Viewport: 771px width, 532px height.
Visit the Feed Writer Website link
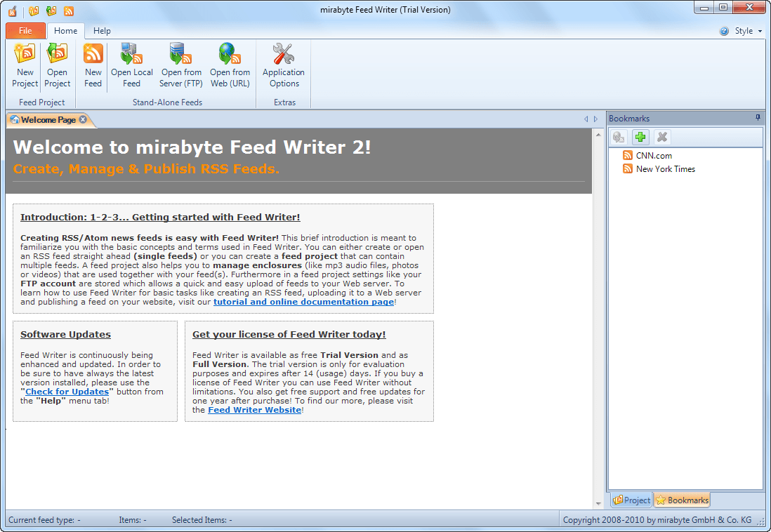pyautogui.click(x=254, y=410)
